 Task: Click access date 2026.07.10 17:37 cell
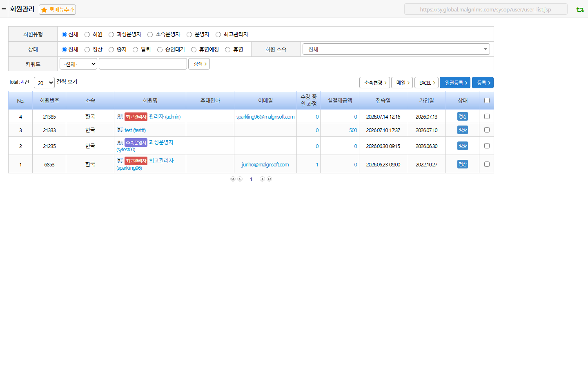(x=383, y=130)
